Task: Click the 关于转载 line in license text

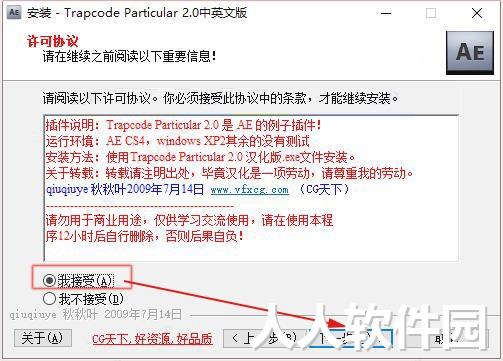Action: [x=229, y=173]
